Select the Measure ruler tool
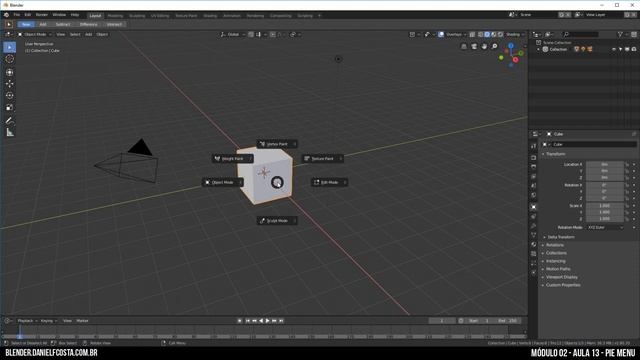 [10, 132]
